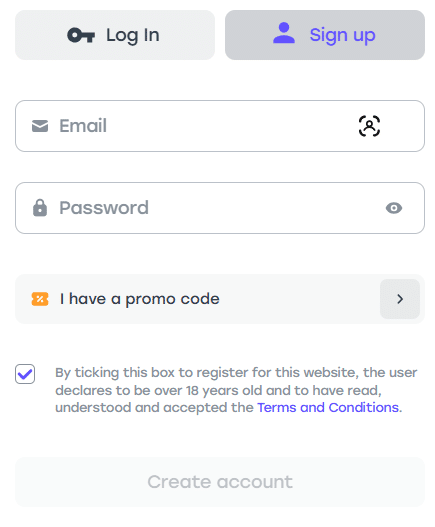The image size is (435, 527).
Task: Show the password with the eye icon
Action: tap(394, 208)
